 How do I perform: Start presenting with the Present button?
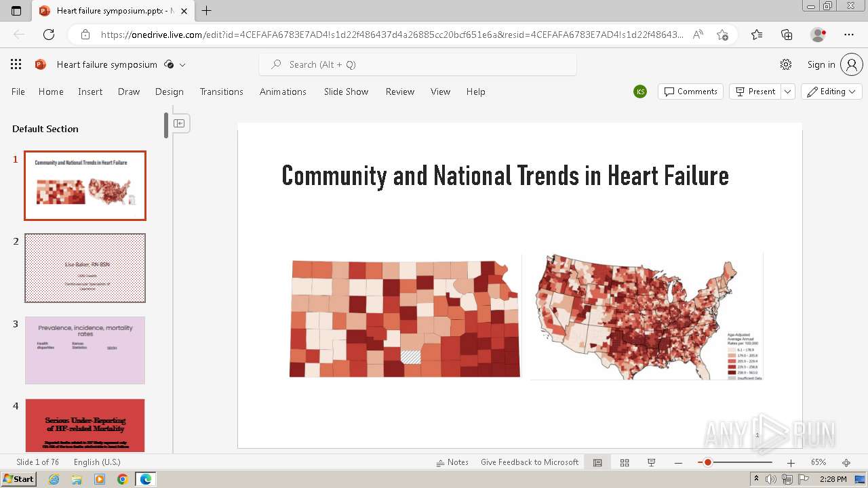[755, 91]
